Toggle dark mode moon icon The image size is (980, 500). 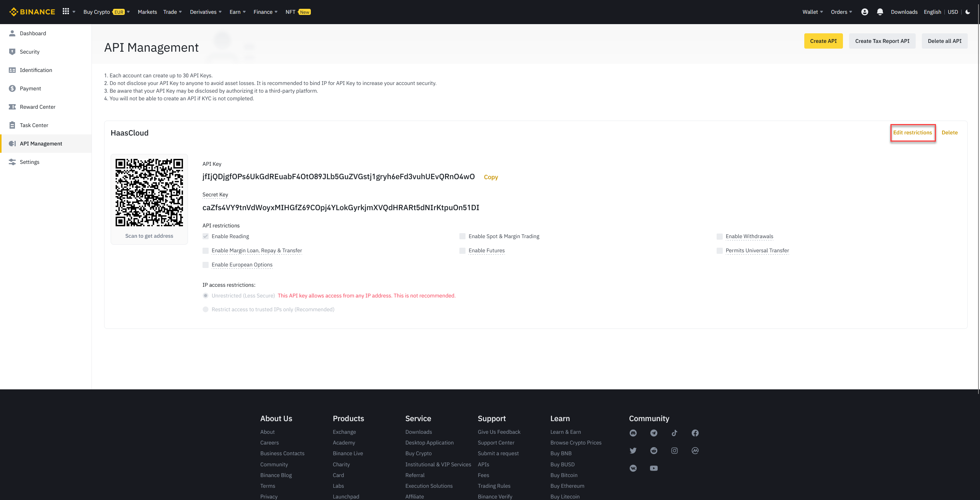[968, 12]
